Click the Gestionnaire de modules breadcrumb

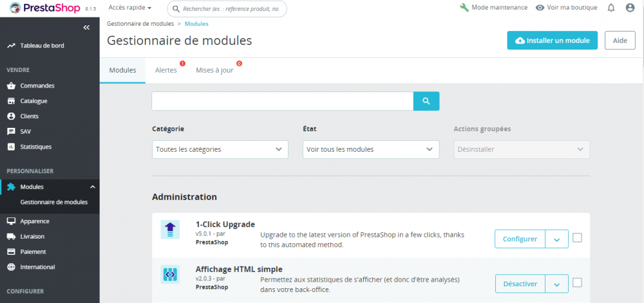coord(140,24)
